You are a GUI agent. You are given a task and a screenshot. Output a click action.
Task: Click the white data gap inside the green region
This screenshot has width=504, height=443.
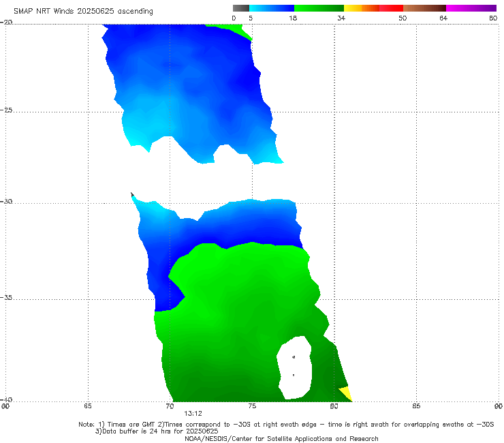pyautogui.click(x=294, y=367)
